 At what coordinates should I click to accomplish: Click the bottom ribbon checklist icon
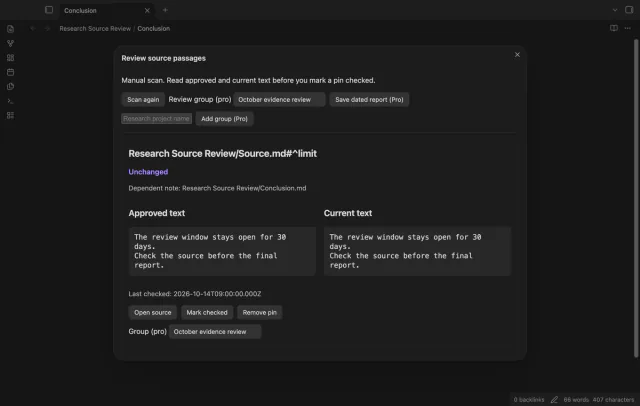coord(11,115)
